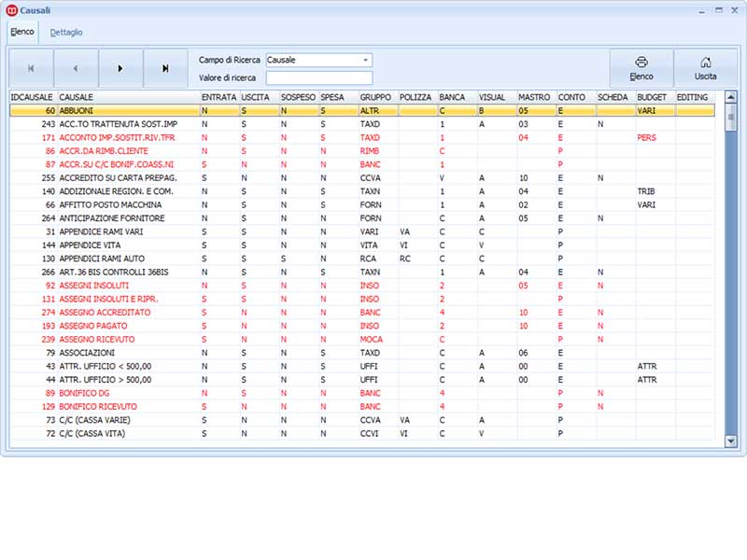Print the list with Elenco printer button

[x=641, y=68]
